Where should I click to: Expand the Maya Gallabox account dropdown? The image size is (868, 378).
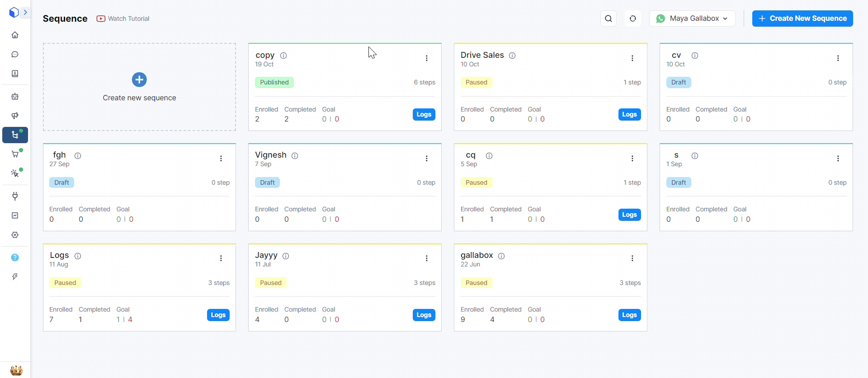pyautogui.click(x=692, y=19)
